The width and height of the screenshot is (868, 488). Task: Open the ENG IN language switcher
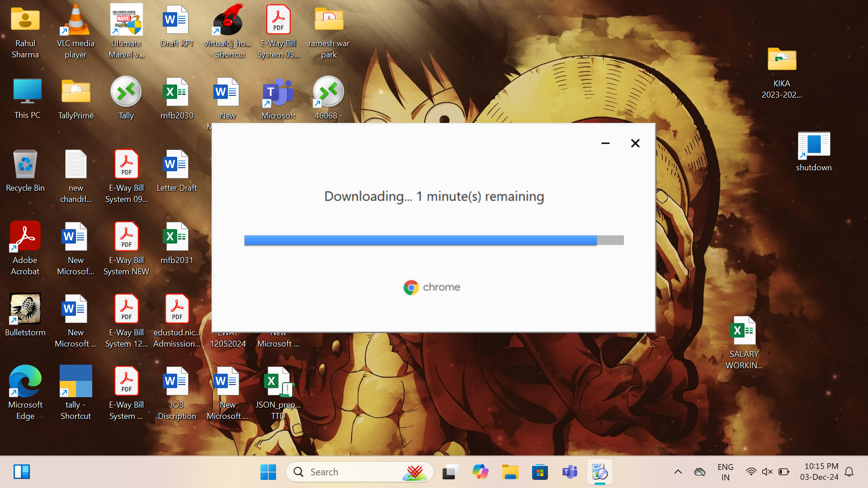click(725, 472)
